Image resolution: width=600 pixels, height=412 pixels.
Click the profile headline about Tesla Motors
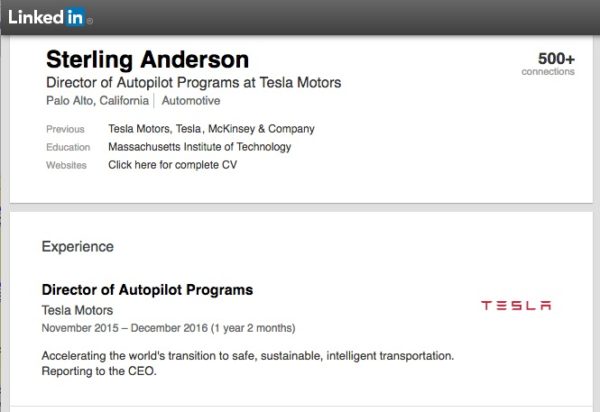194,83
